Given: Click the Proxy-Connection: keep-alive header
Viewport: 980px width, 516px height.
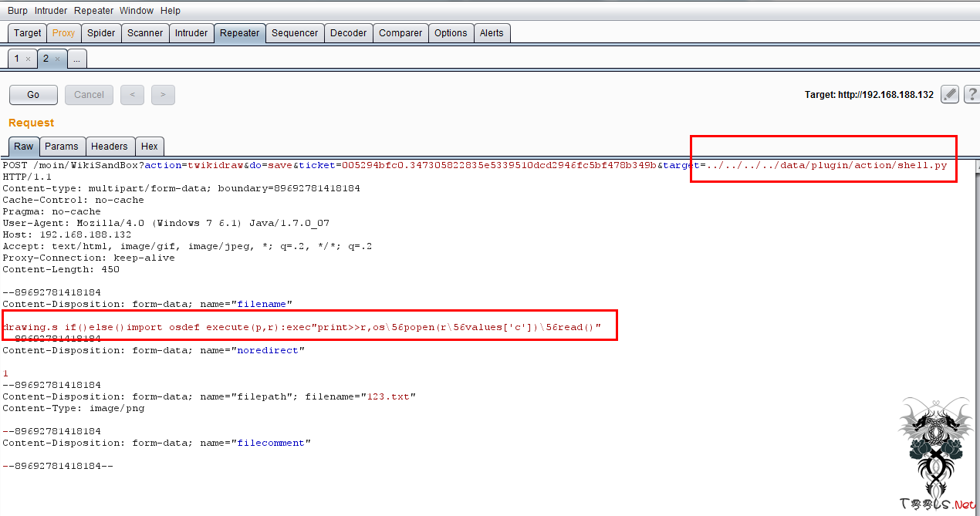Looking at the screenshot, I should [89, 258].
